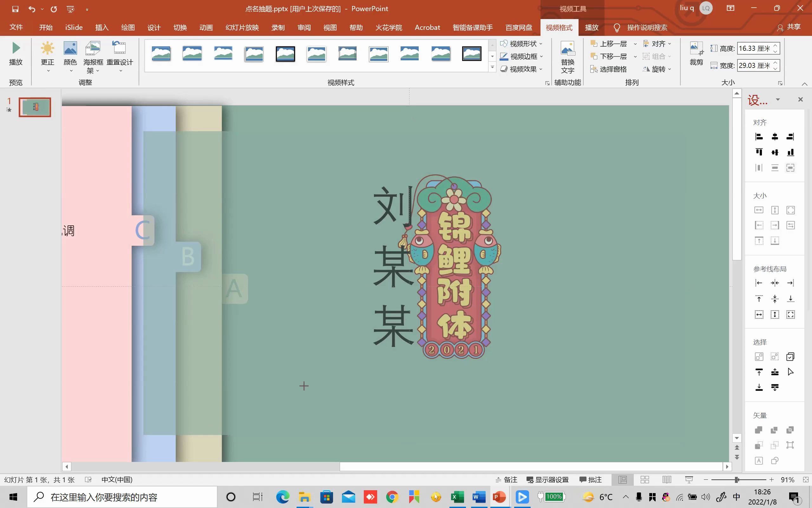Image resolution: width=812 pixels, height=508 pixels.
Task: Switch to slide sorter view icon
Action: 645,480
